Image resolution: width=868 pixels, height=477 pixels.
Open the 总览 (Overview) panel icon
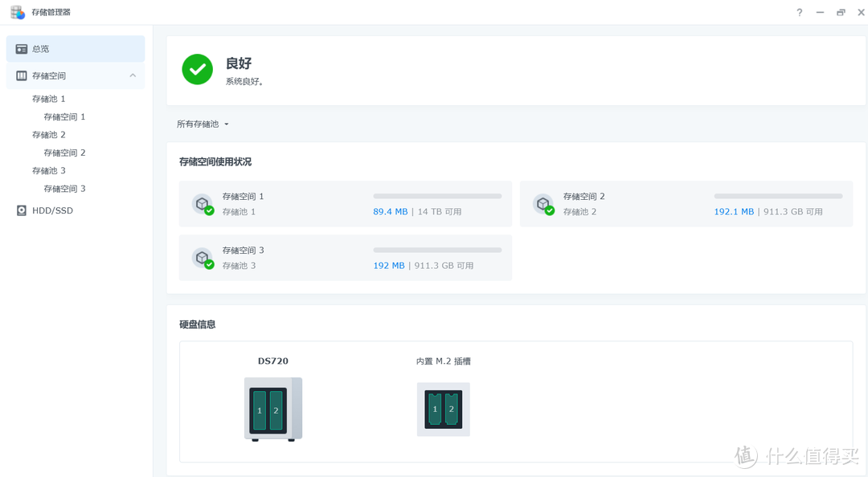coord(21,48)
